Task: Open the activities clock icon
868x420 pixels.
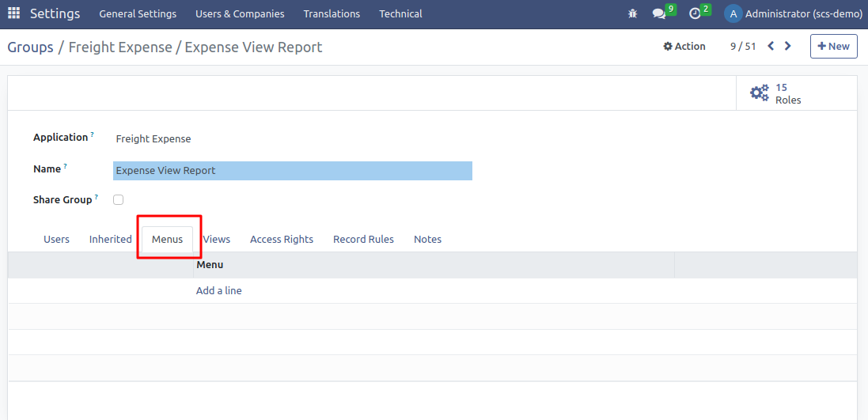Action: (695, 13)
